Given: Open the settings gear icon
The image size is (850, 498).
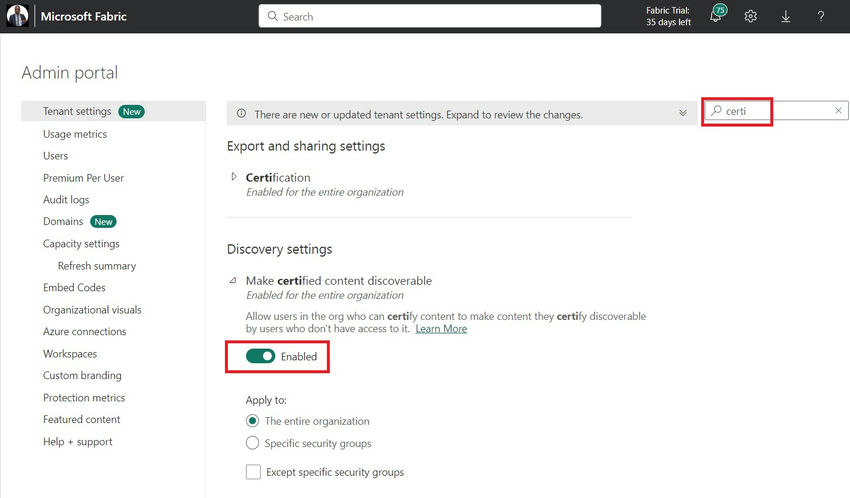Looking at the screenshot, I should click(751, 17).
